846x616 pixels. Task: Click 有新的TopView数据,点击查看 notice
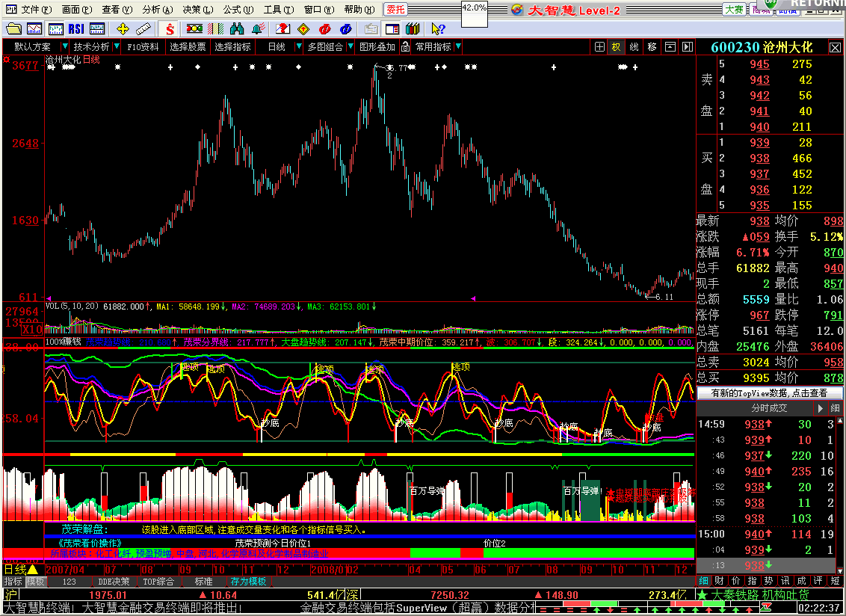[x=769, y=393]
